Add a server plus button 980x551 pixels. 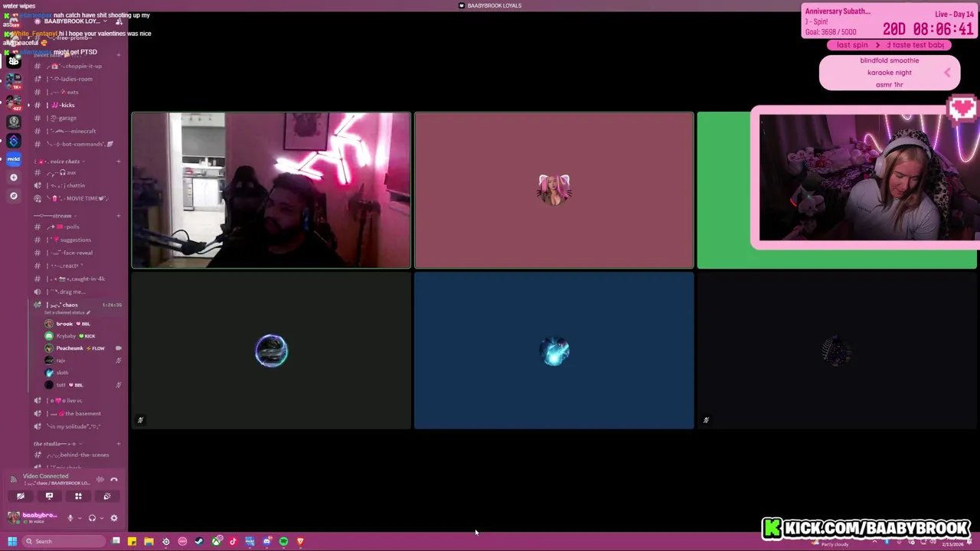(13, 178)
